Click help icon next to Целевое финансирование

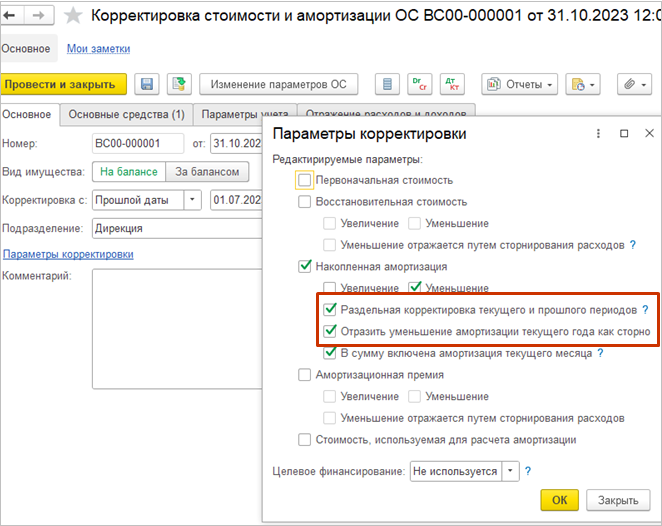tap(527, 470)
